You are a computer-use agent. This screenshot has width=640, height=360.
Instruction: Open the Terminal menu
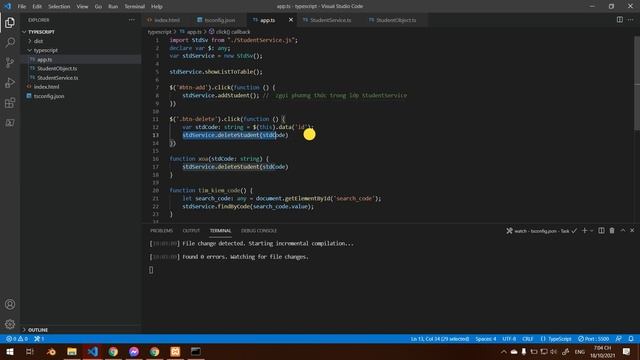[x=134, y=6]
